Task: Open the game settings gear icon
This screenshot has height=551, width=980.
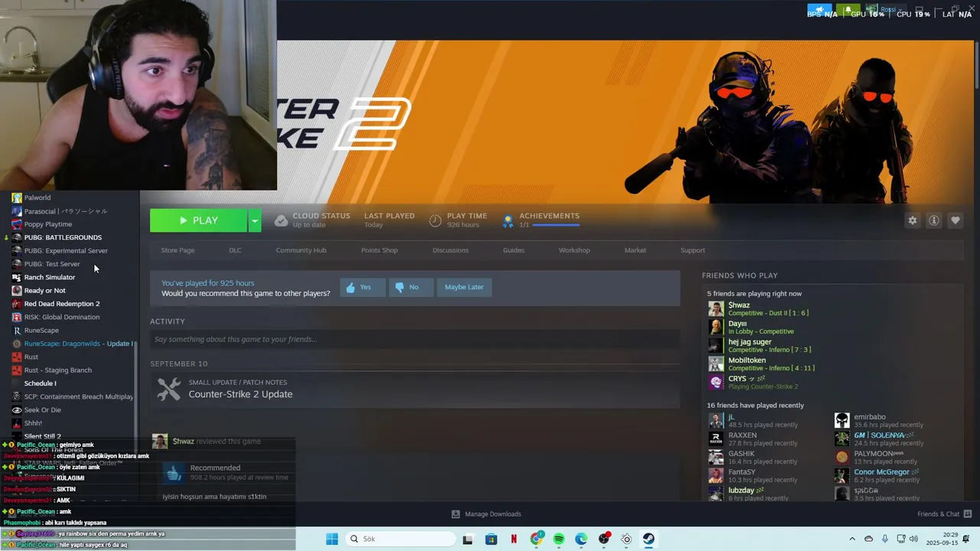Action: pos(912,220)
